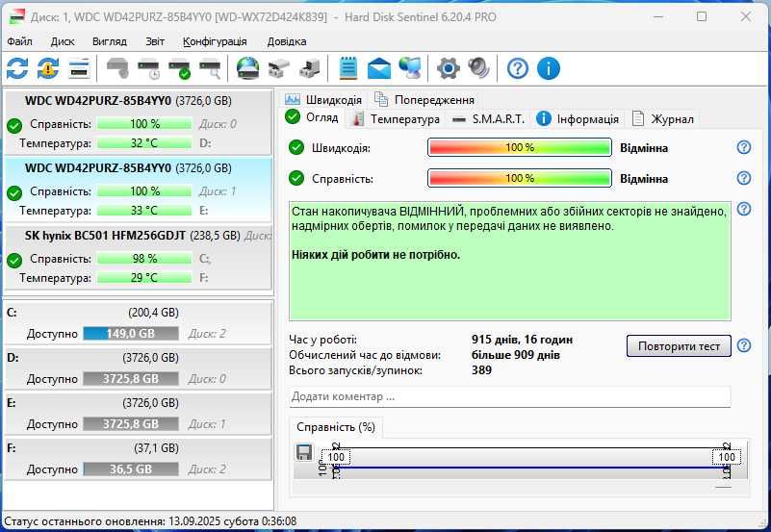Select the E: partition entry
The width and height of the screenshot is (771, 532).
point(138,413)
